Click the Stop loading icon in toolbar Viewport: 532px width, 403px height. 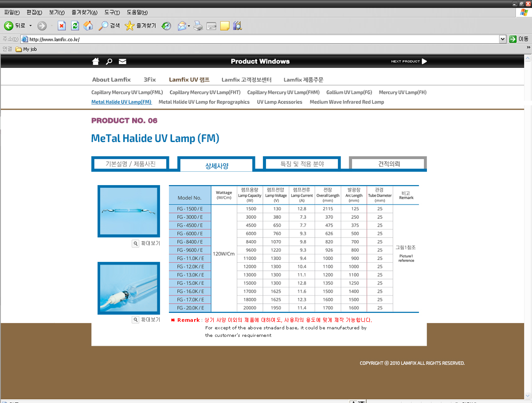pyautogui.click(x=62, y=26)
